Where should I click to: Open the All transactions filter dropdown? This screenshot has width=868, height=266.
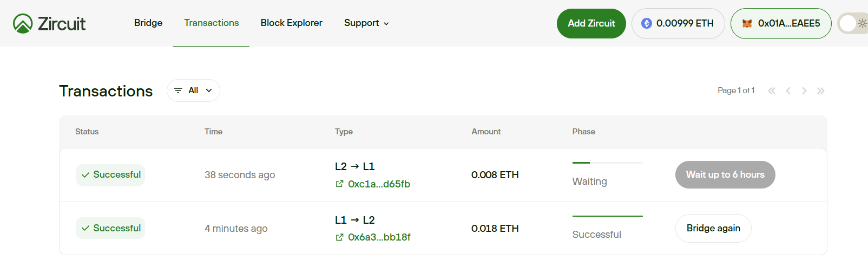[x=193, y=90]
